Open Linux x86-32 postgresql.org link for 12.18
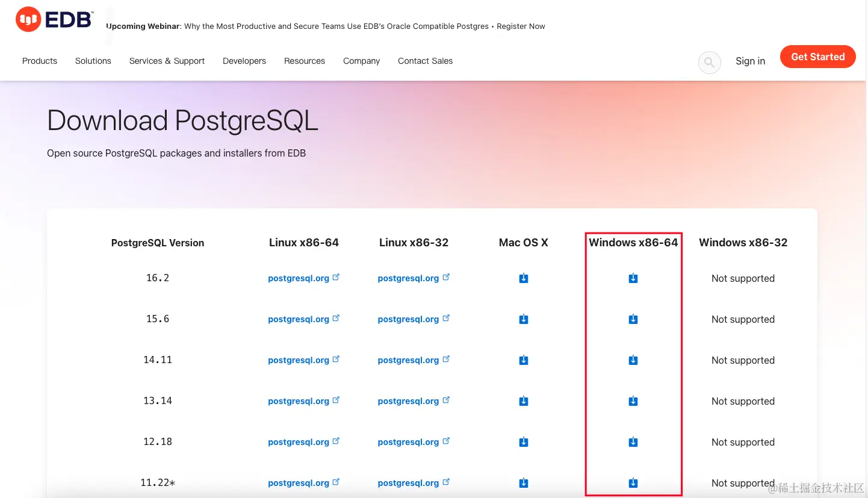Screen dimensions: 868x498 [414, 442]
